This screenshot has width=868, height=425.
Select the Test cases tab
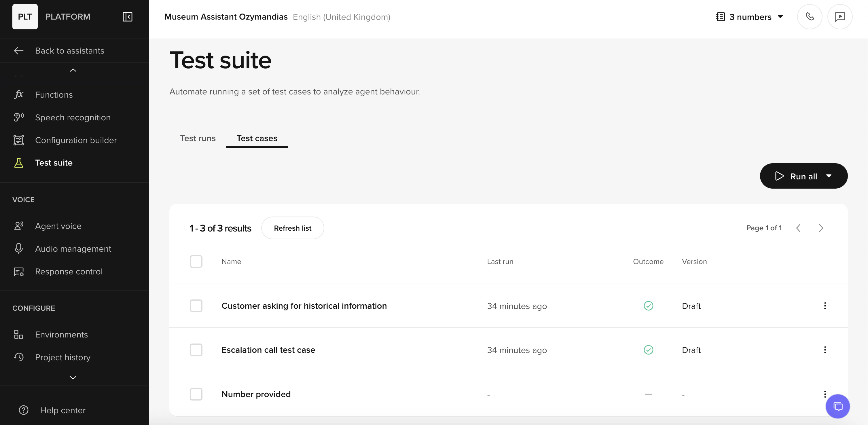257,138
